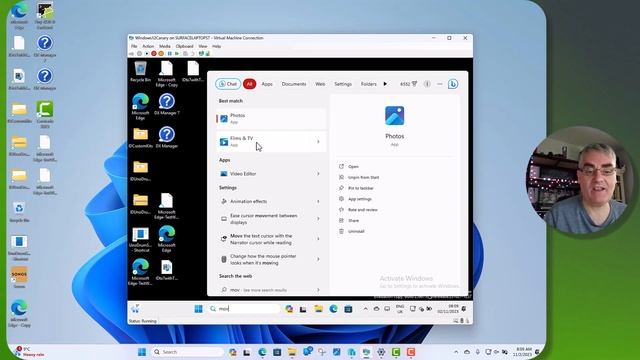Screen dimensions: 640x360
Task: Click green Reset icon in VM toolbar
Action: click(x=177, y=53)
